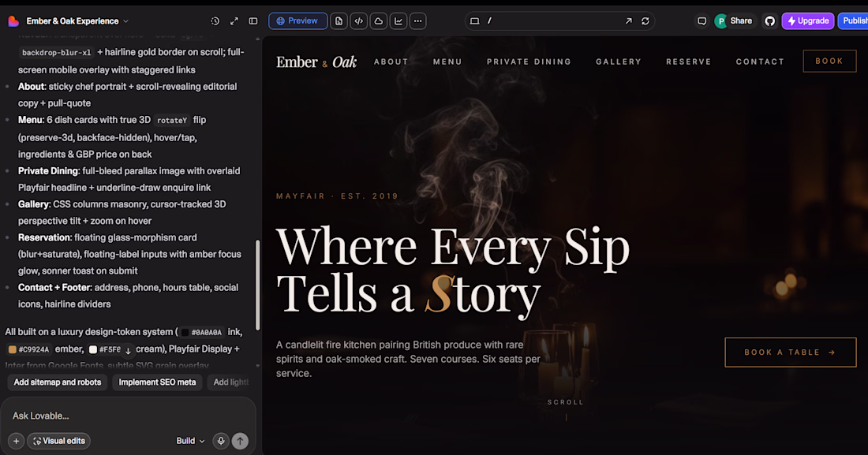Click the #F5F0 cream color swatch

click(x=93, y=349)
